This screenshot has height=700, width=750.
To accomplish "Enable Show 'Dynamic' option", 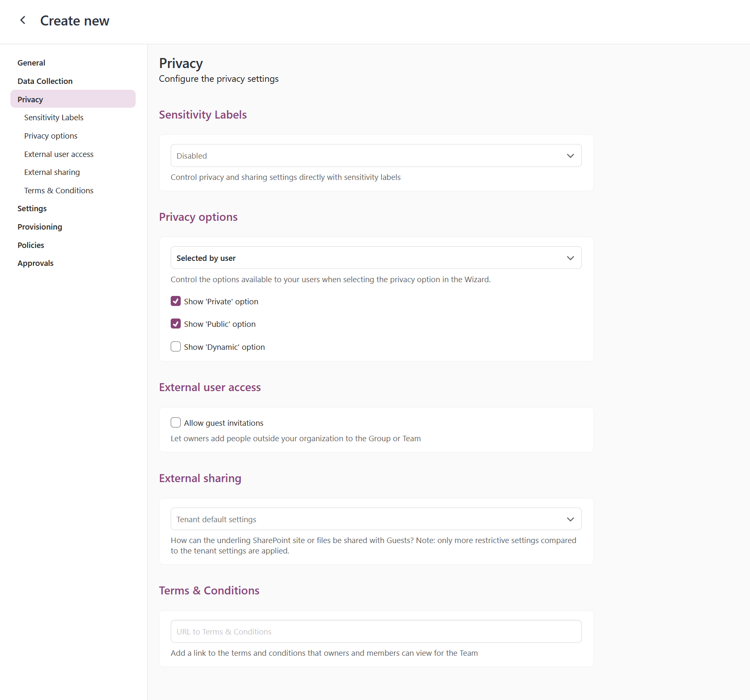I will [x=176, y=346].
